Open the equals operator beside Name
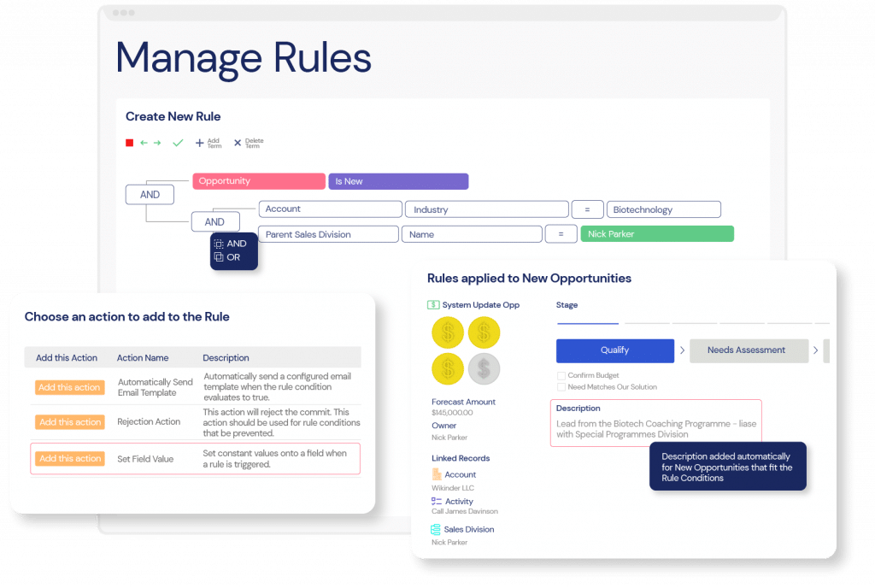This screenshot has width=875, height=588. (x=561, y=234)
